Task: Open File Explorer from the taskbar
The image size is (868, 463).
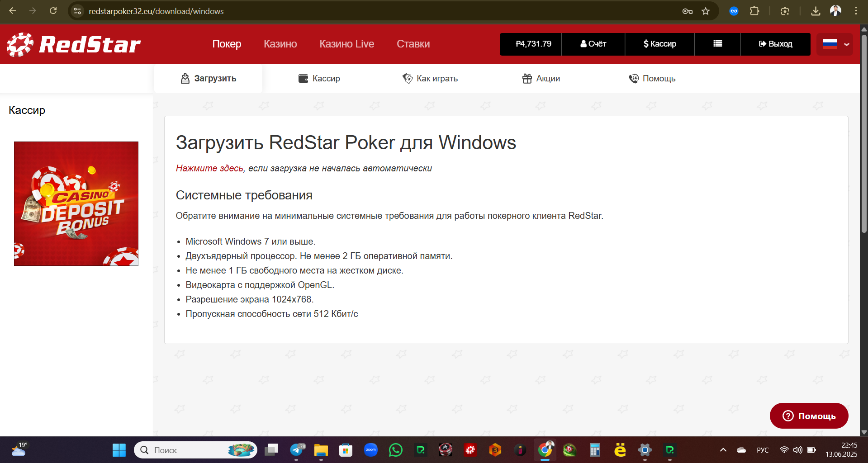Action: 321,450
